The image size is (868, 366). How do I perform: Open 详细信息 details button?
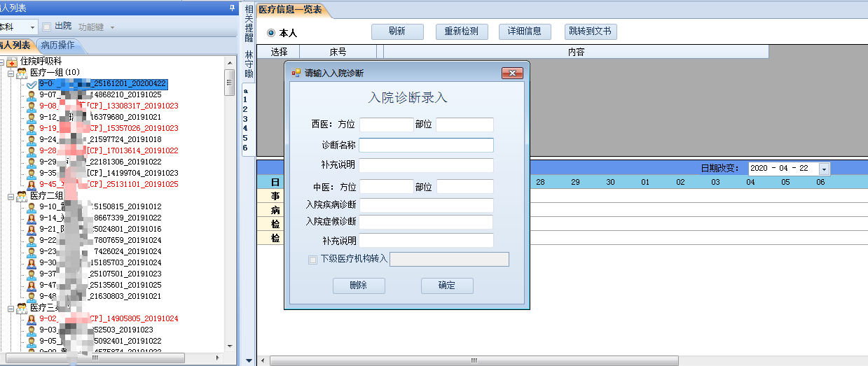pos(525,31)
